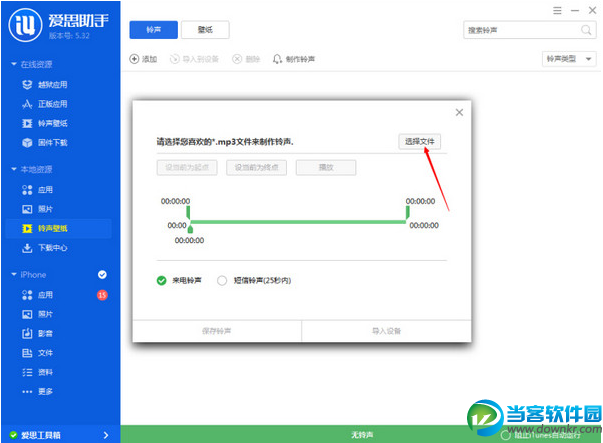This screenshot has width=603, height=443.
Task: Collapse the 本地资源 sidebar group
Action: point(14,169)
